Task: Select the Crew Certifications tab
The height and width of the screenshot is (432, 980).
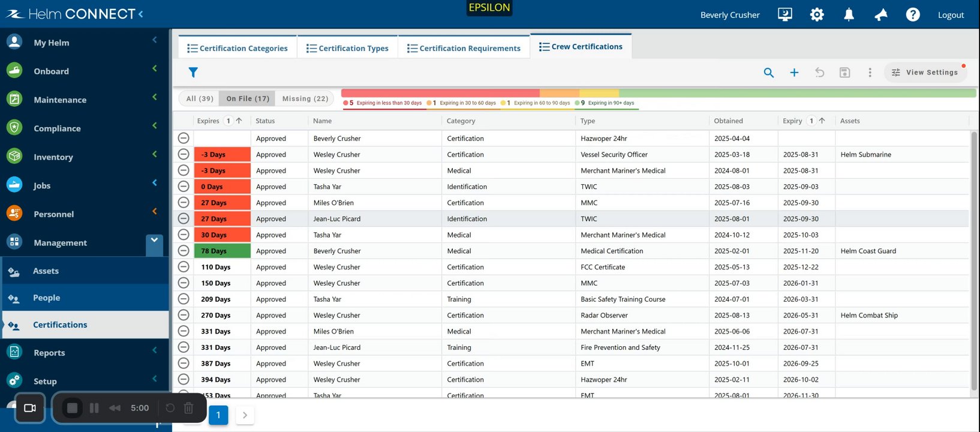Action: [581, 46]
